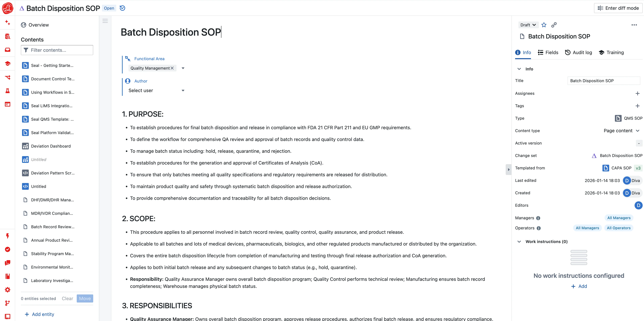This screenshot has width=644, height=321.
Task: Collapse the Work instructions section
Action: (x=519, y=242)
